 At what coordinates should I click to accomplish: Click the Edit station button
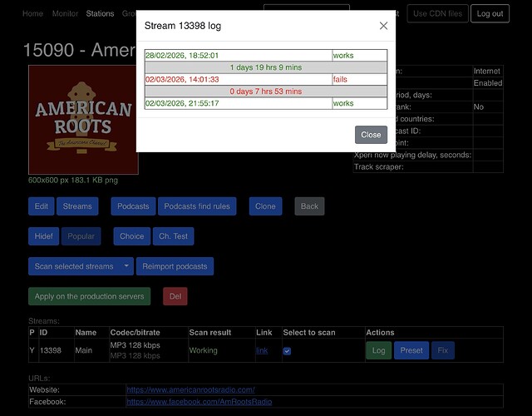tap(41, 206)
